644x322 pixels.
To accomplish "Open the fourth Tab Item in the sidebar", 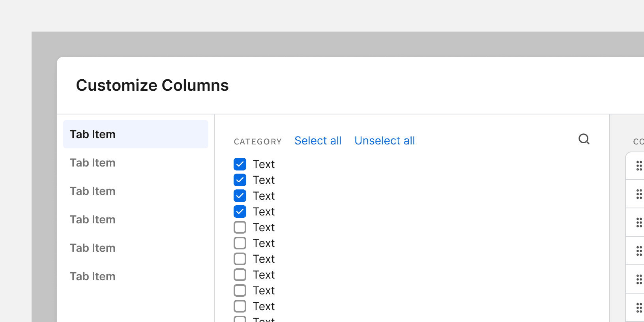I will point(93,219).
